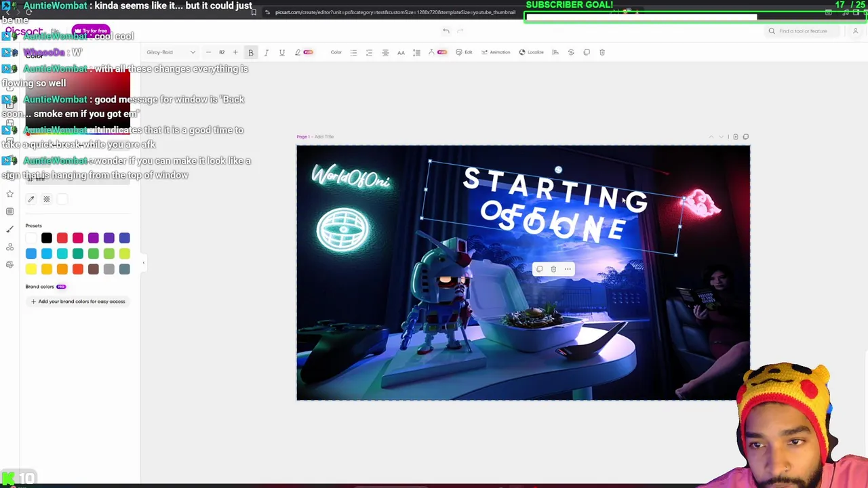
Task: Open the shapes elements sidebar icon
Action: click(9, 247)
